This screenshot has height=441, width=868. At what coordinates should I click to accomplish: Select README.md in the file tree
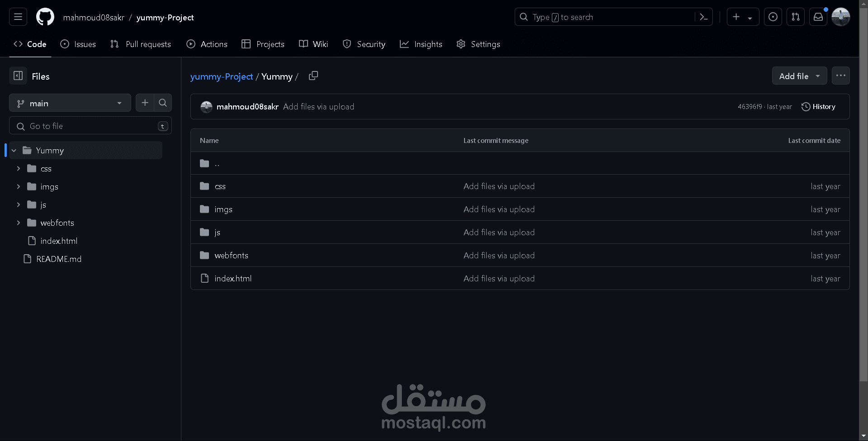(59, 259)
